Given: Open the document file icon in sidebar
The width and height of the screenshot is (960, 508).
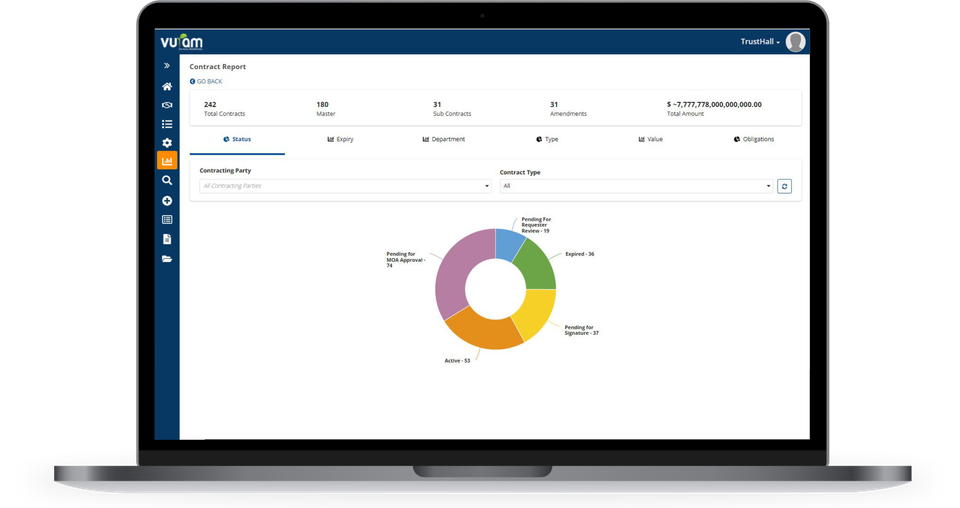Looking at the screenshot, I should coord(167,239).
